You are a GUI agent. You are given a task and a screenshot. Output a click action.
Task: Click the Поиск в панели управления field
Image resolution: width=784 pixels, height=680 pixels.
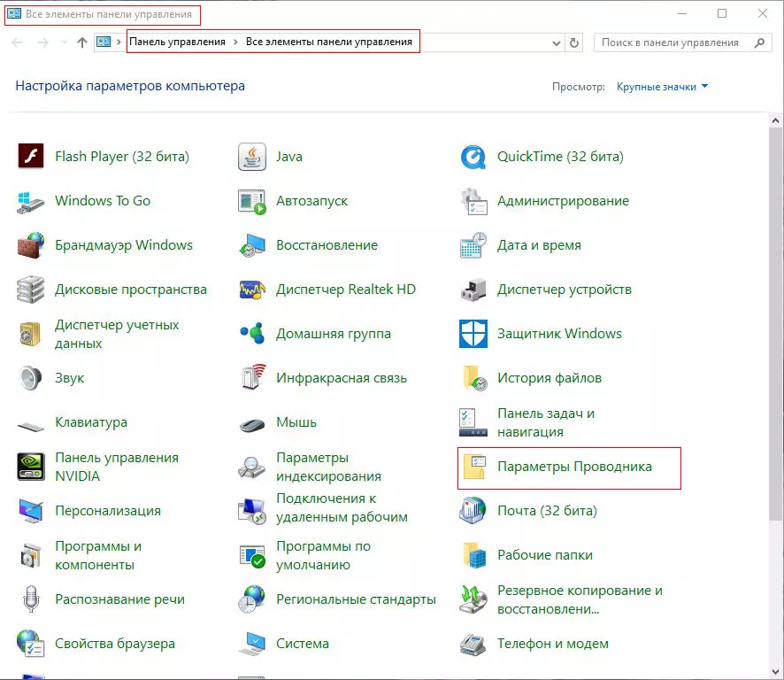click(x=683, y=42)
